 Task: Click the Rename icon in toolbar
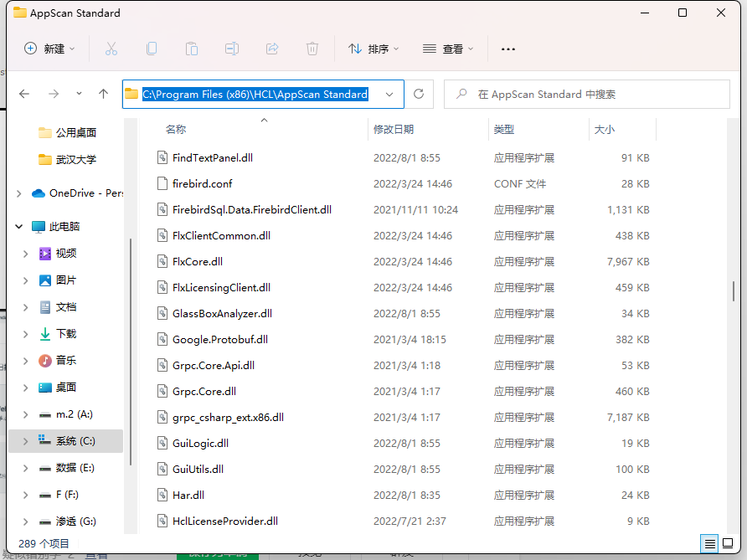click(x=232, y=49)
